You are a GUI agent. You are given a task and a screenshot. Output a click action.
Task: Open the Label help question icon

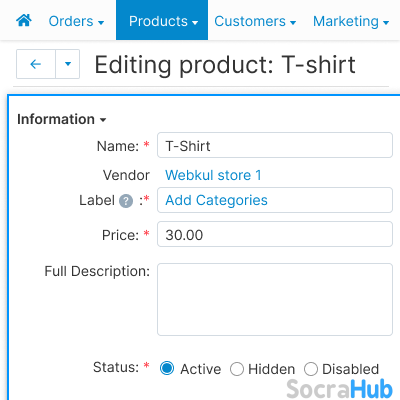126,201
